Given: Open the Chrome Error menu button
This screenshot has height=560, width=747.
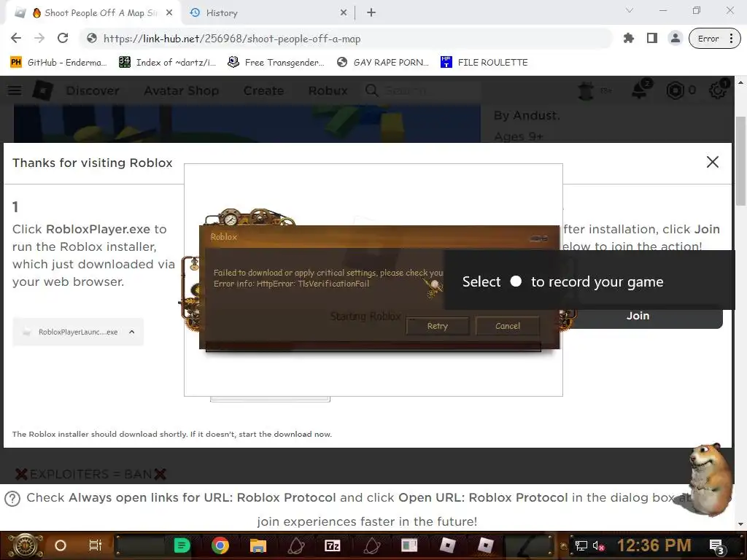Looking at the screenshot, I should point(715,39).
